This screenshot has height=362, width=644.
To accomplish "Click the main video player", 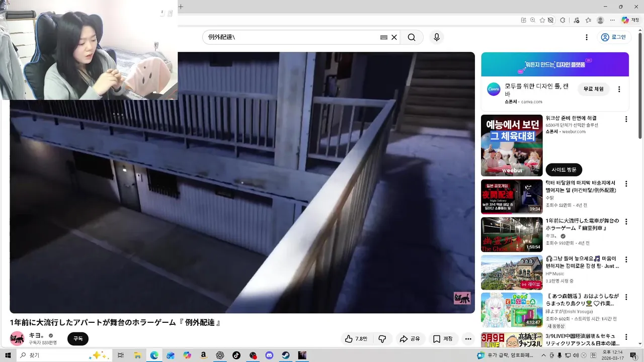I will point(242,183).
